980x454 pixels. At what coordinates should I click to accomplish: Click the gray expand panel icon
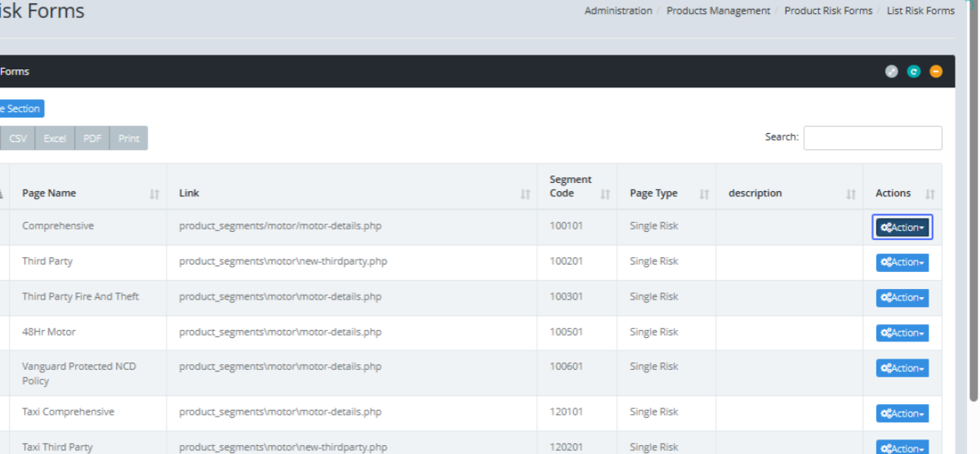point(892,72)
